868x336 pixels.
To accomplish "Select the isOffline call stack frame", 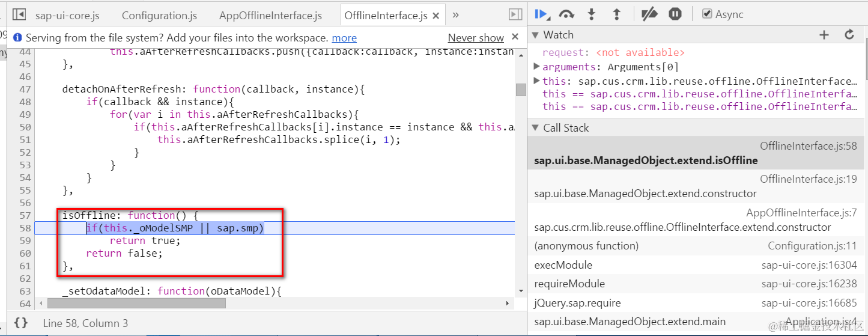I will tap(696, 153).
